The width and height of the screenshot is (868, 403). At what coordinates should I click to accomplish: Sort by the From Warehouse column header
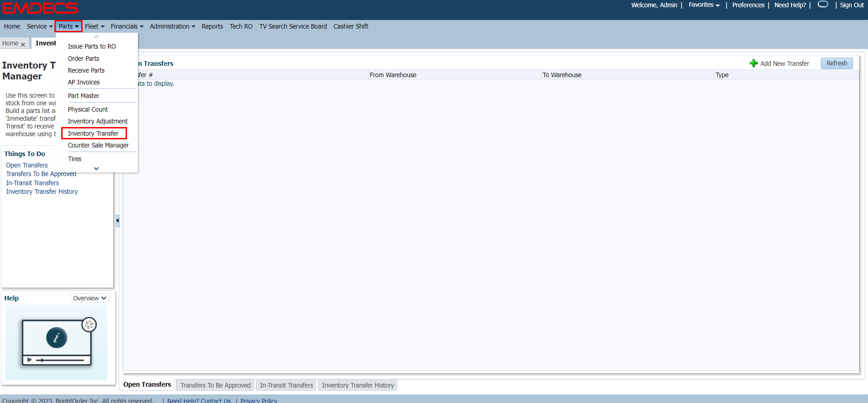point(454,75)
